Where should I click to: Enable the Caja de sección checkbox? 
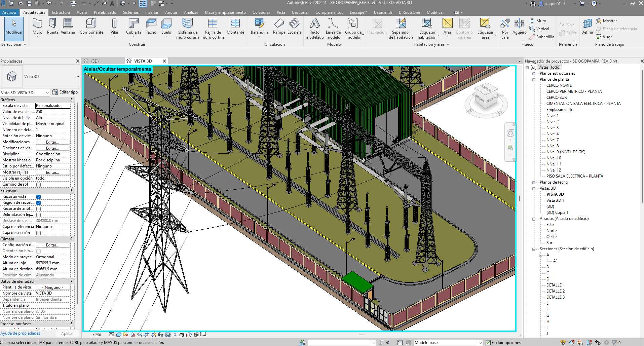[39, 233]
